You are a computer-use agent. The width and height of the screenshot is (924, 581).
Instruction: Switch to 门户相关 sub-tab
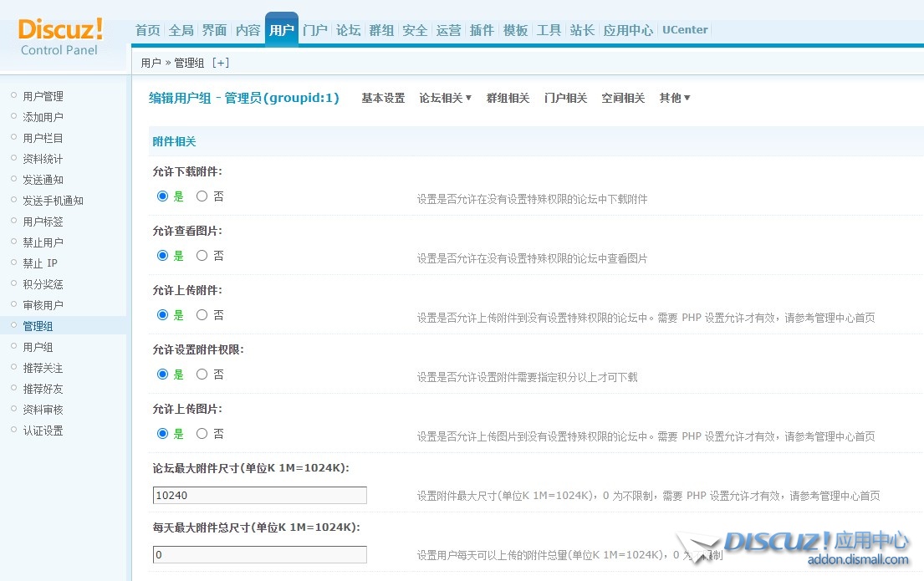(x=566, y=98)
